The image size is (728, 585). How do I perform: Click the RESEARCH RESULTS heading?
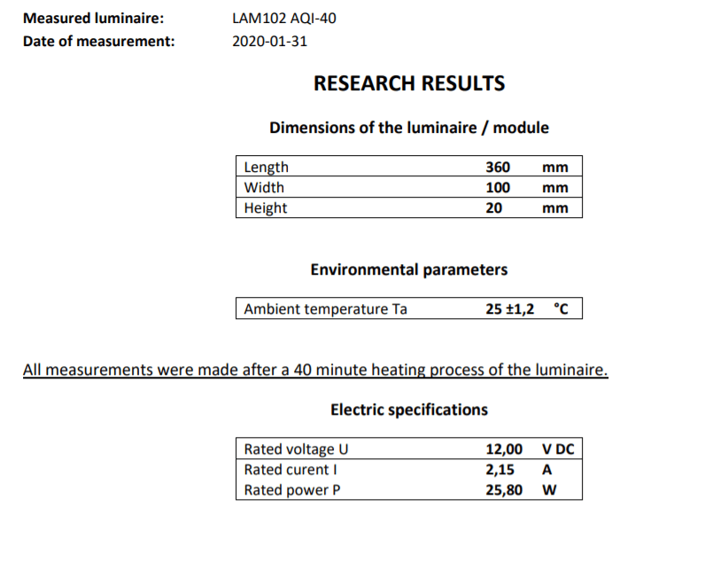(409, 84)
